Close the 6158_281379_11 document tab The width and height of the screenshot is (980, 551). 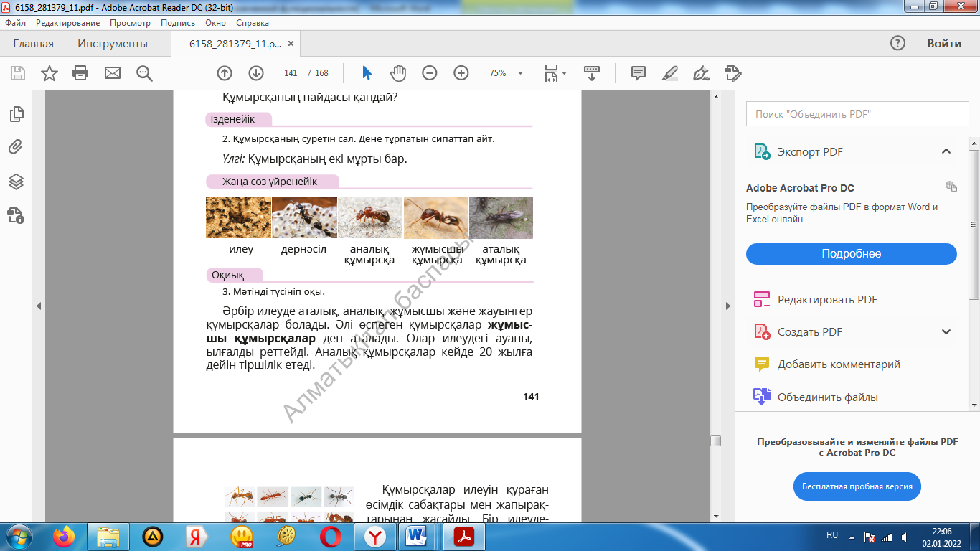[291, 44]
